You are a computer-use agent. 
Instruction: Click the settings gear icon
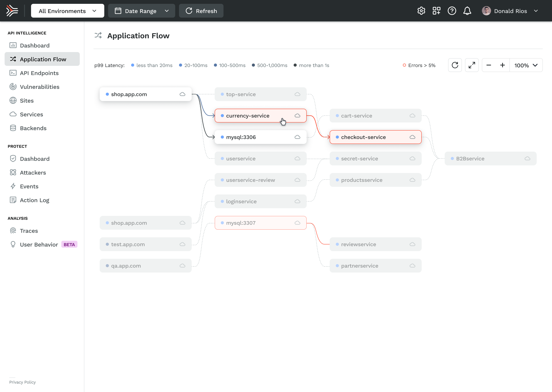pyautogui.click(x=421, y=11)
